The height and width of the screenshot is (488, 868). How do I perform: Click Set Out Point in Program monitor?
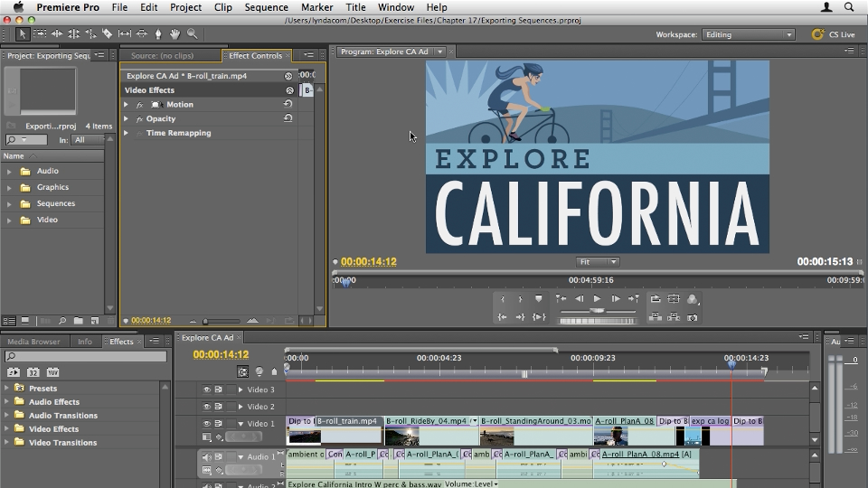[521, 299]
